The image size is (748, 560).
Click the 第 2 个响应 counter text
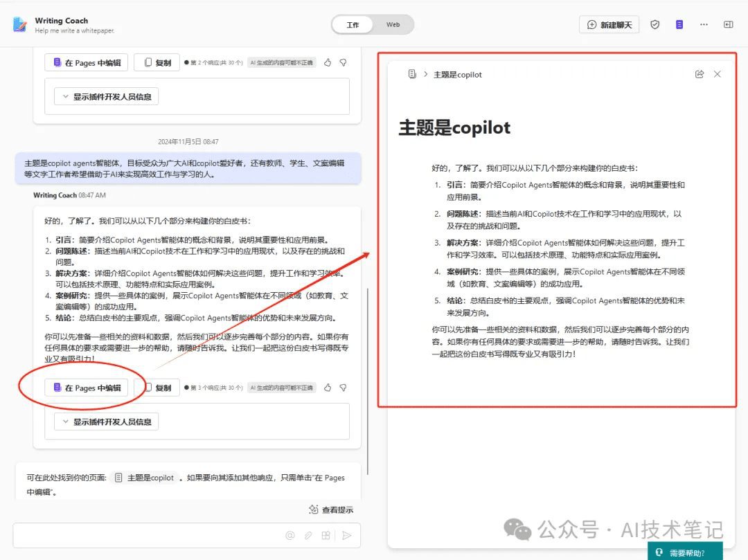coord(217,62)
